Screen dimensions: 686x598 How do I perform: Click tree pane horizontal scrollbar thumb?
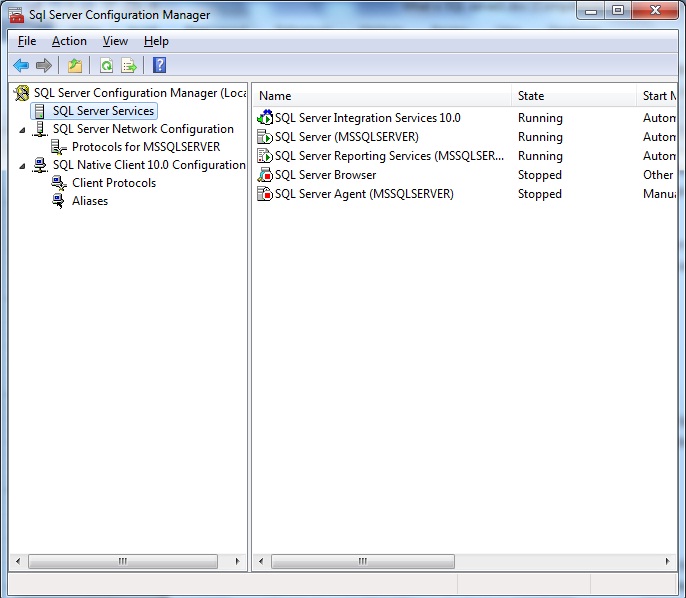(x=123, y=561)
